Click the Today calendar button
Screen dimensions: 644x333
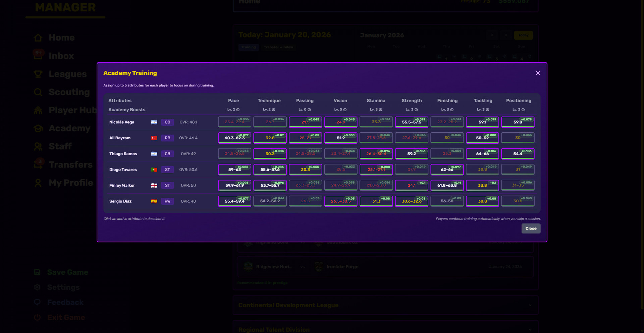click(523, 35)
